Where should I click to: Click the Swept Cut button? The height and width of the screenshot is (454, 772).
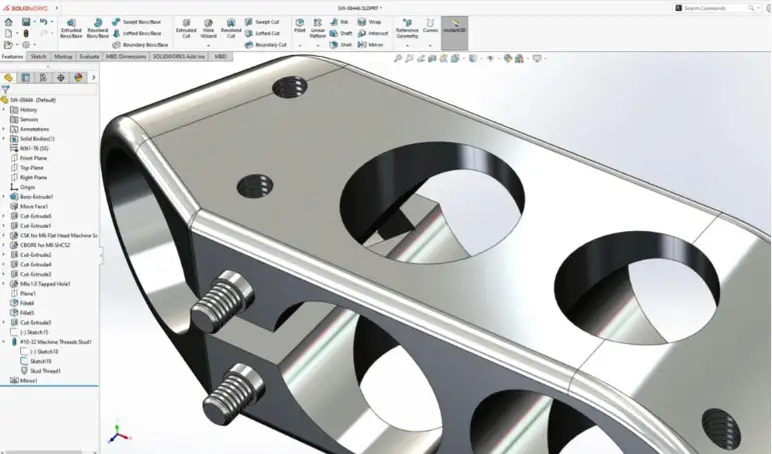coord(262,22)
